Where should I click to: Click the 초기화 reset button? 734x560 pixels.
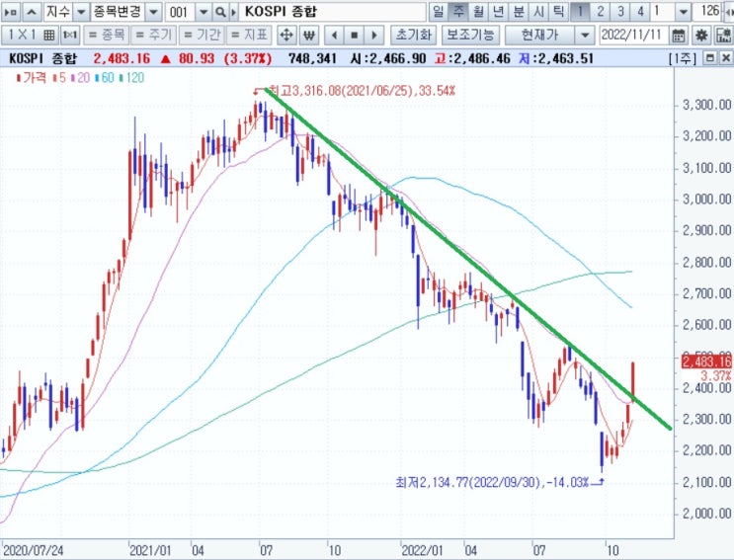[x=413, y=36]
